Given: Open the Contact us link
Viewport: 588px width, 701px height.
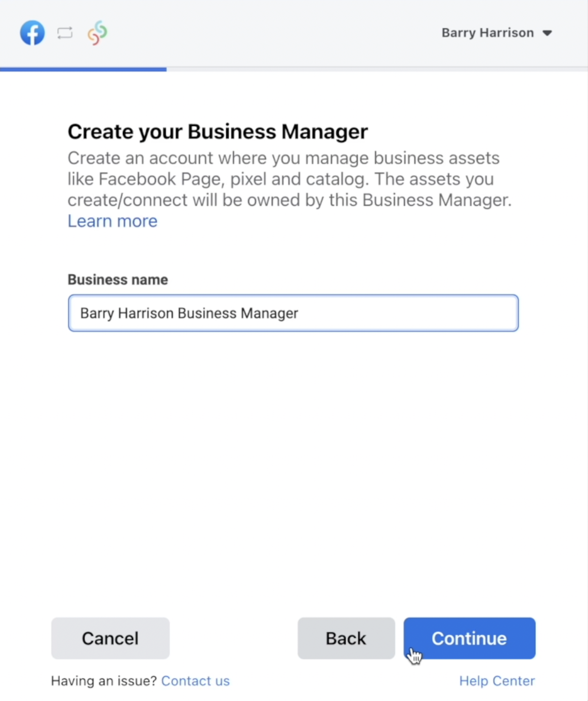Looking at the screenshot, I should pos(195,681).
